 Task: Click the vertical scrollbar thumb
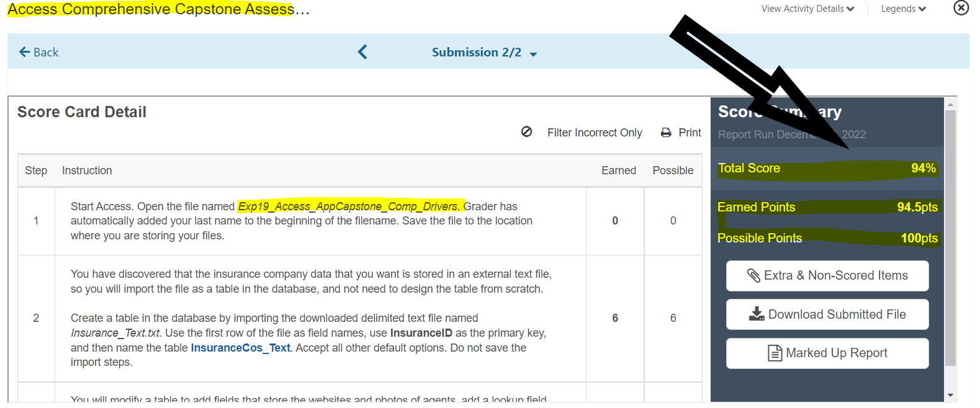tap(950, 238)
